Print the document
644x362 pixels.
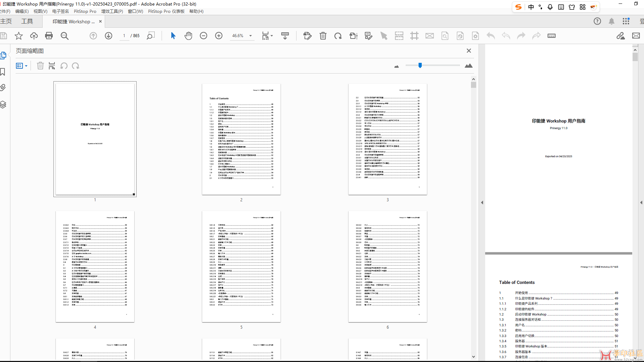pos(49,36)
